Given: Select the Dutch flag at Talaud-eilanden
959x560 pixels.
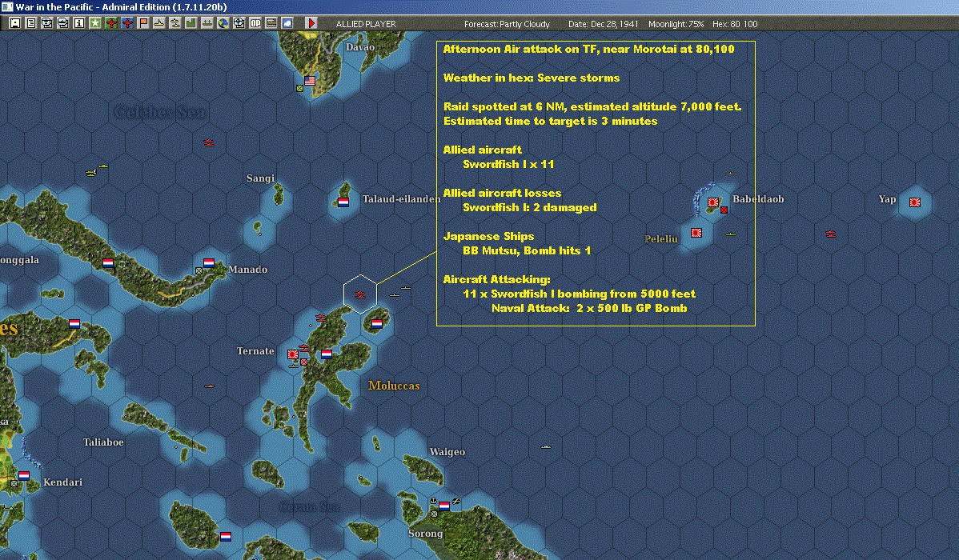Looking at the screenshot, I should [x=343, y=202].
